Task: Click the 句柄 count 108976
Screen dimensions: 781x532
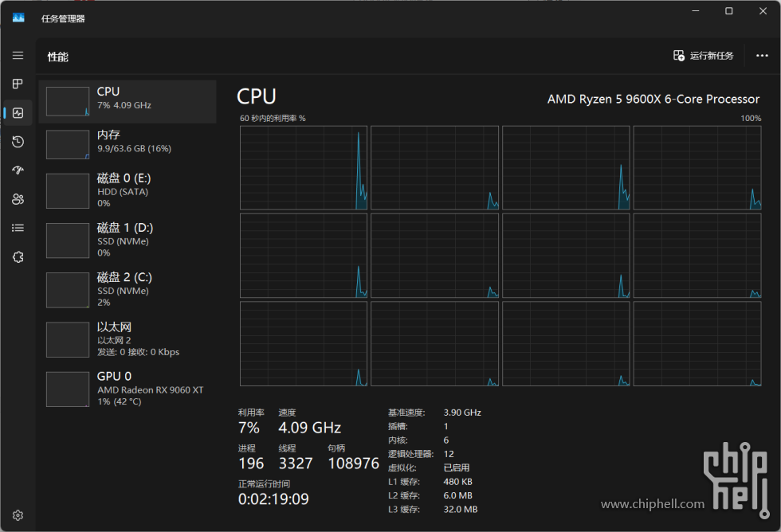Action: tap(354, 464)
